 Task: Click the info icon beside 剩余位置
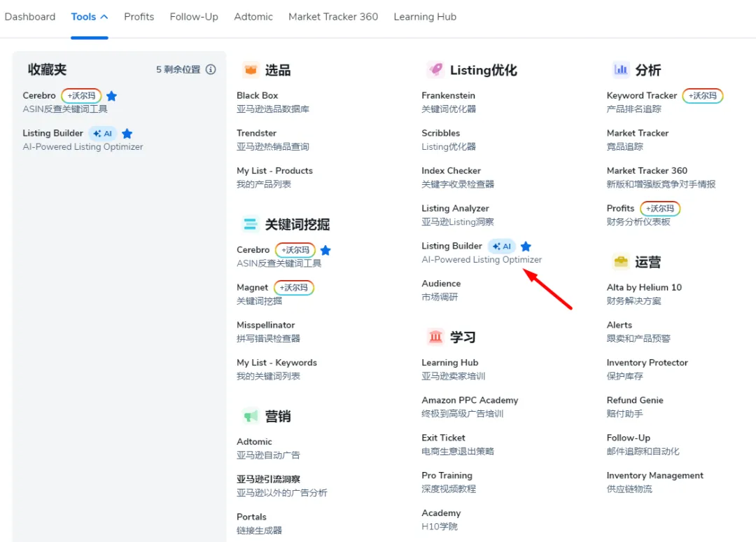(211, 69)
